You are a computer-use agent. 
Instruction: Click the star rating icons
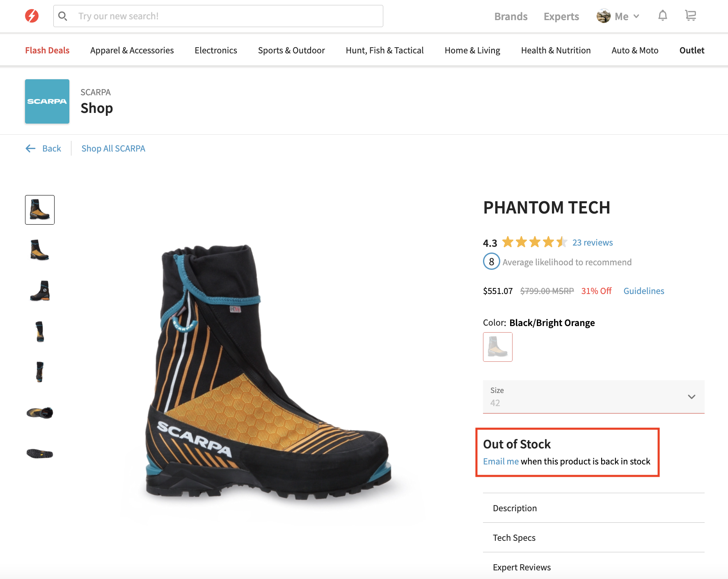click(534, 242)
